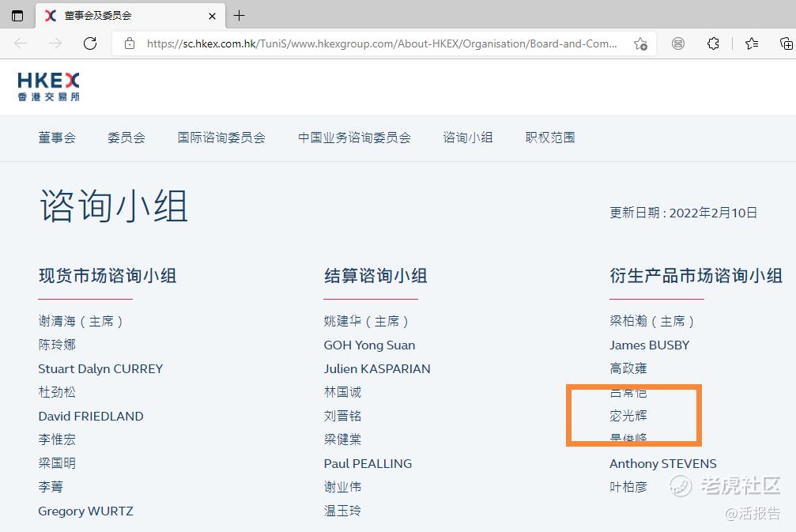
Task: Select James BUSBY name
Action: pos(650,345)
